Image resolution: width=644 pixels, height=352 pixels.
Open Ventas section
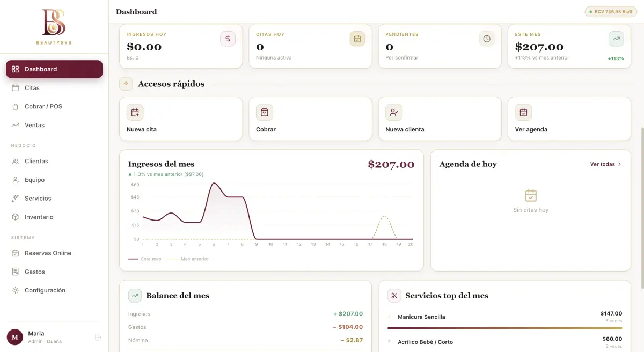click(54, 125)
